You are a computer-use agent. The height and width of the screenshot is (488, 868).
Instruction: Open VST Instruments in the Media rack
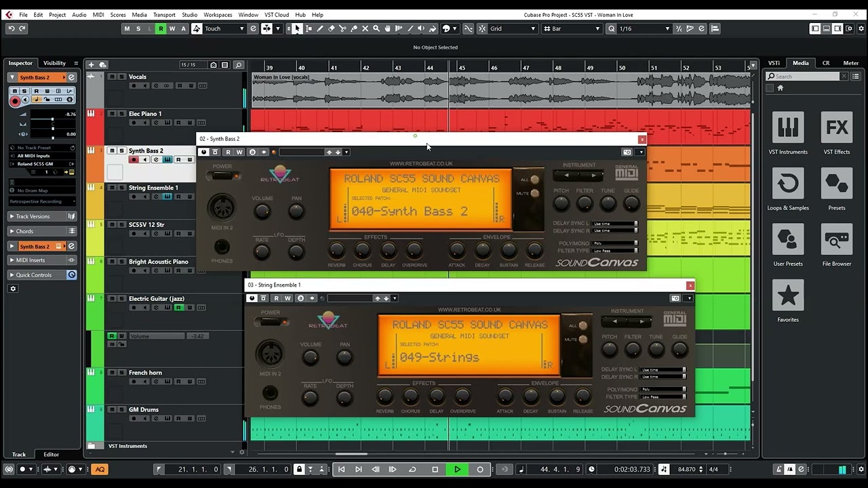(788, 134)
